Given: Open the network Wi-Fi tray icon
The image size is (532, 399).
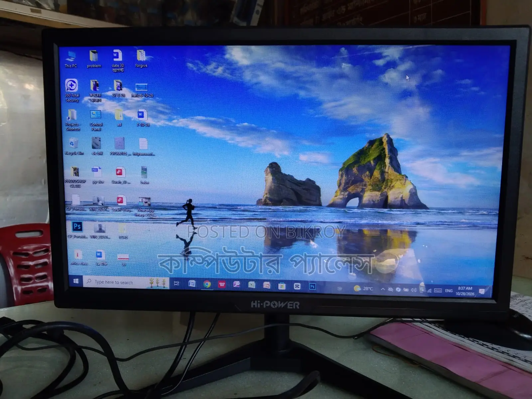Looking at the screenshot, I should tap(430, 291).
